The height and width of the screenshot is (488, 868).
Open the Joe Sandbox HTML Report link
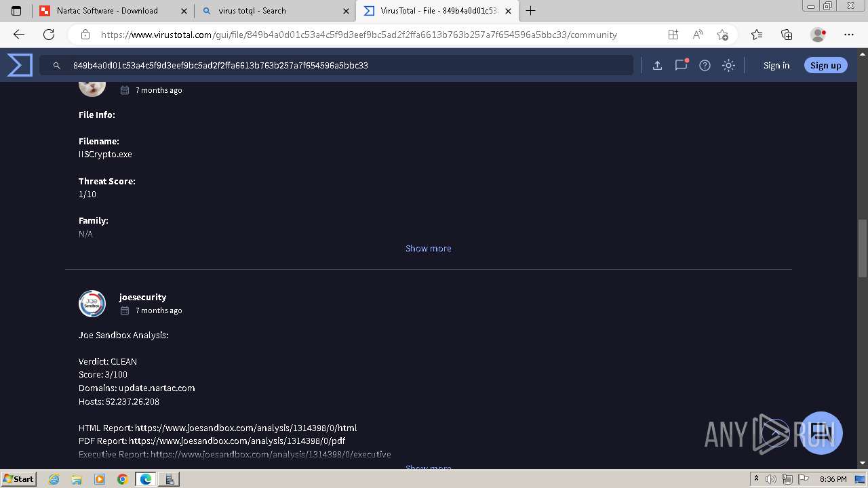[245, 428]
